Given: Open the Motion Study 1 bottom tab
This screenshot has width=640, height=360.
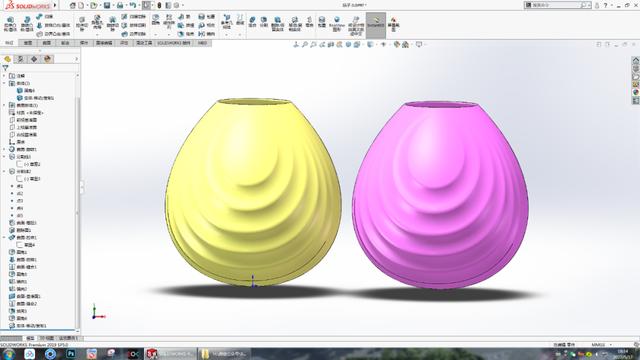Looking at the screenshot, I should tap(68, 338).
